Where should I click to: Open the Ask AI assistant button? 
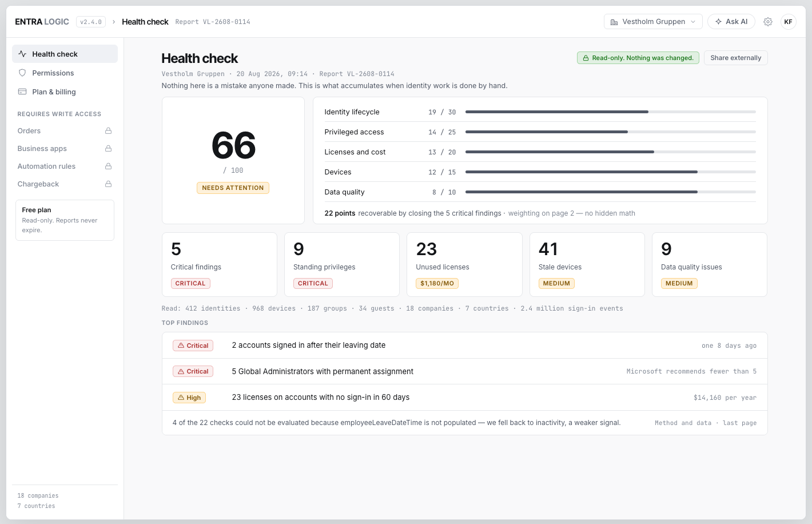731,22
